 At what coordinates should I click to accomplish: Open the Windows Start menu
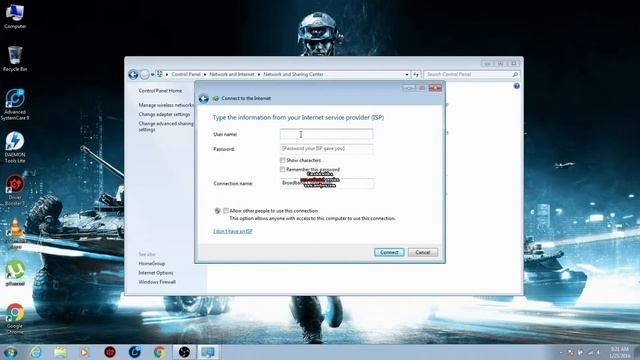point(10,352)
